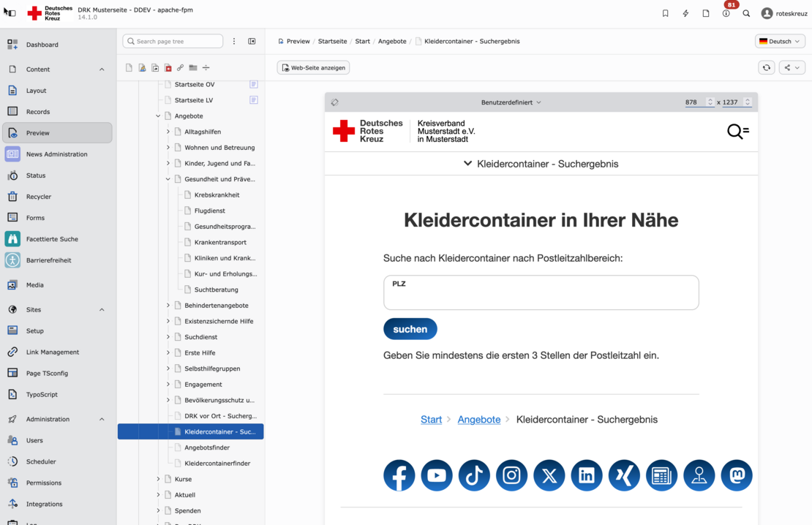Click the refresh preview button
812x525 pixels.
[766, 68]
